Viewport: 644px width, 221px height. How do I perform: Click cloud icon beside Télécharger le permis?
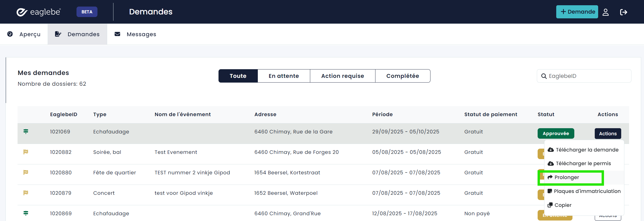tap(551, 163)
